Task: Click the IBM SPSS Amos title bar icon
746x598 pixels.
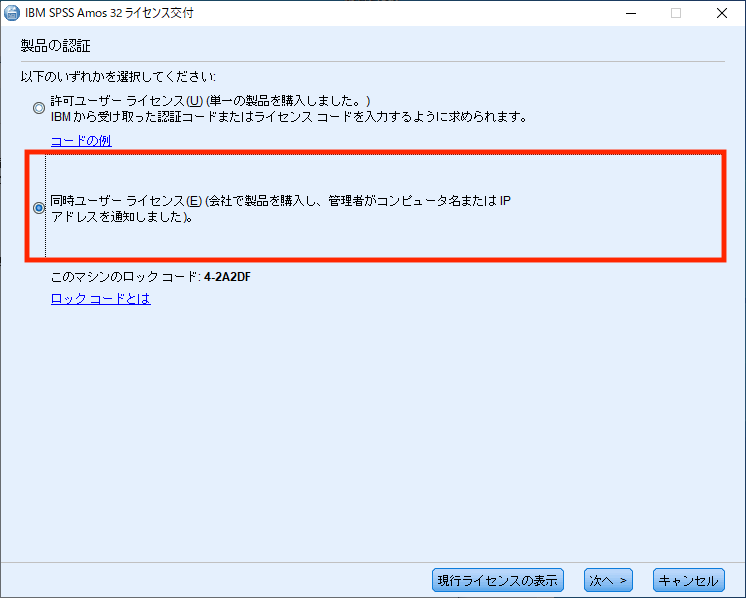Action: [x=11, y=13]
